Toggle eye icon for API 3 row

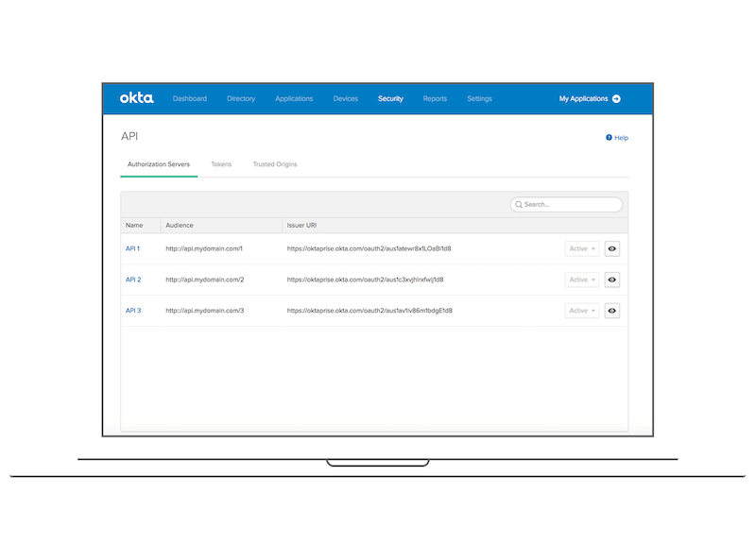tap(612, 311)
